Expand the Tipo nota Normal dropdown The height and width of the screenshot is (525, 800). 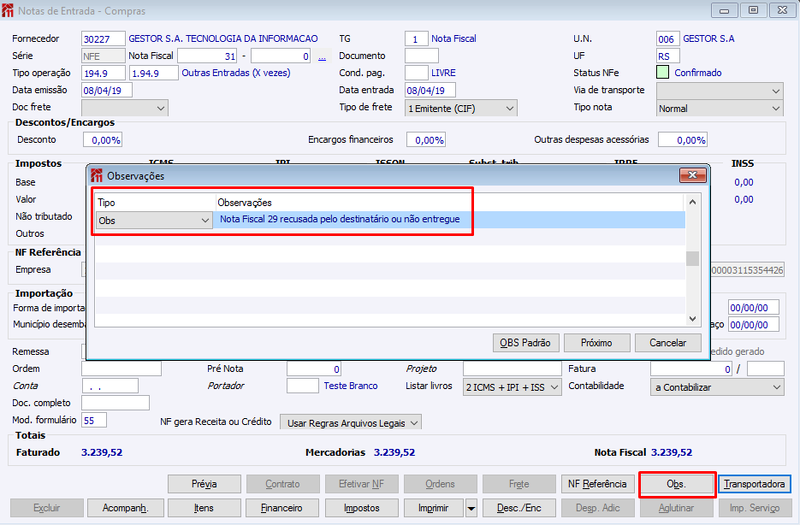(776, 109)
